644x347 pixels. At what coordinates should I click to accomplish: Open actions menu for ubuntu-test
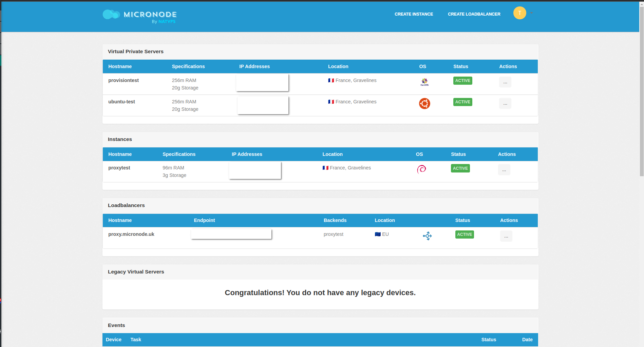(x=505, y=104)
